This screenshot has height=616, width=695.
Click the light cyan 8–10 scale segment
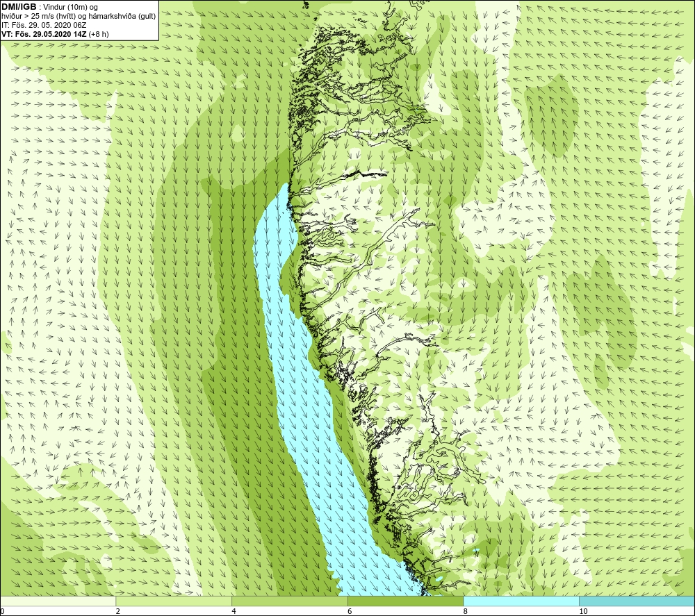pos(521,601)
